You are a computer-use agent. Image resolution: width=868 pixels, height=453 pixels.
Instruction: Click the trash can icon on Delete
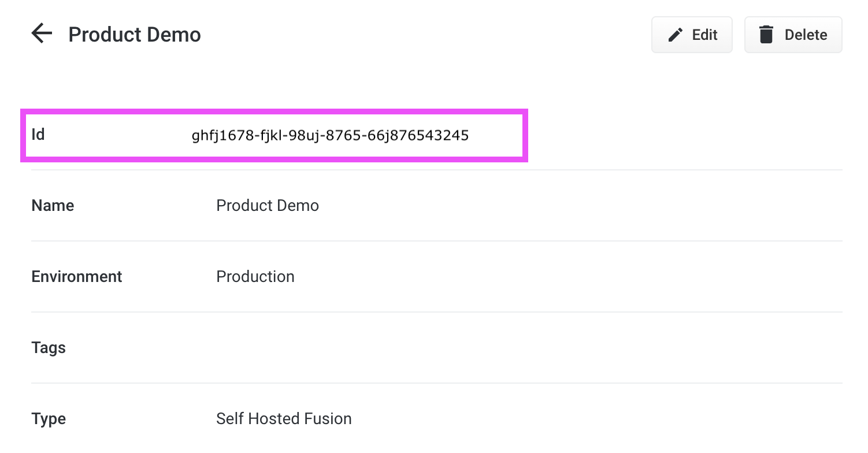[766, 35]
